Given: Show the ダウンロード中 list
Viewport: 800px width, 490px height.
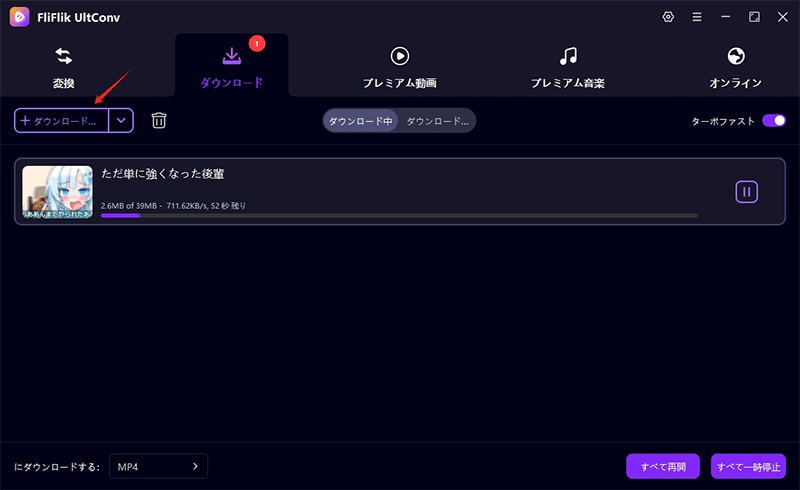Looking at the screenshot, I should click(x=361, y=120).
